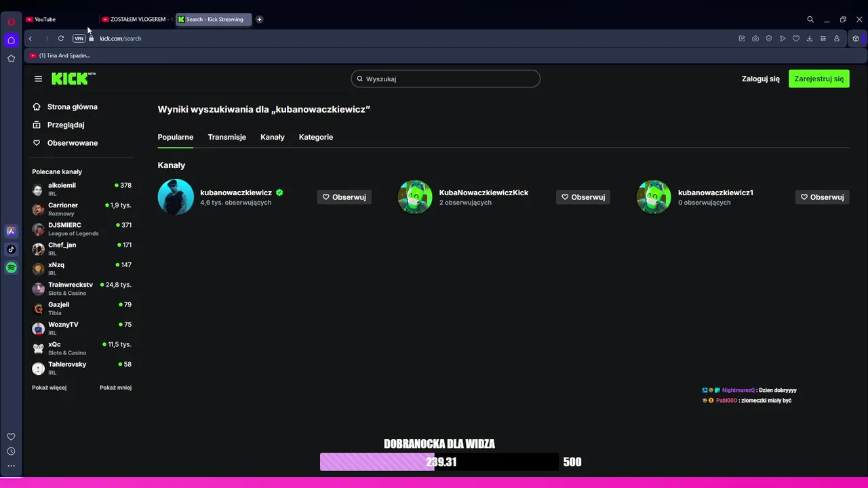The height and width of the screenshot is (488, 868).
Task: Switch to the YouTube tab
Action: point(60,20)
